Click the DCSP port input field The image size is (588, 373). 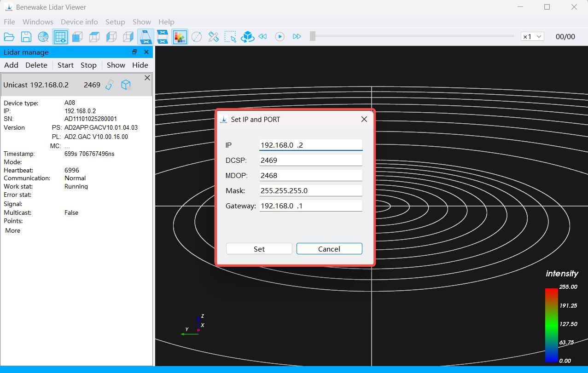click(x=311, y=160)
